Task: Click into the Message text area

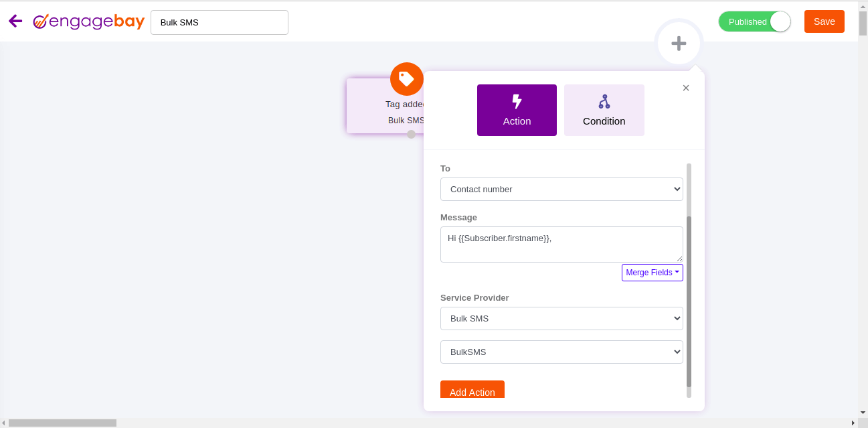Action: (x=561, y=244)
